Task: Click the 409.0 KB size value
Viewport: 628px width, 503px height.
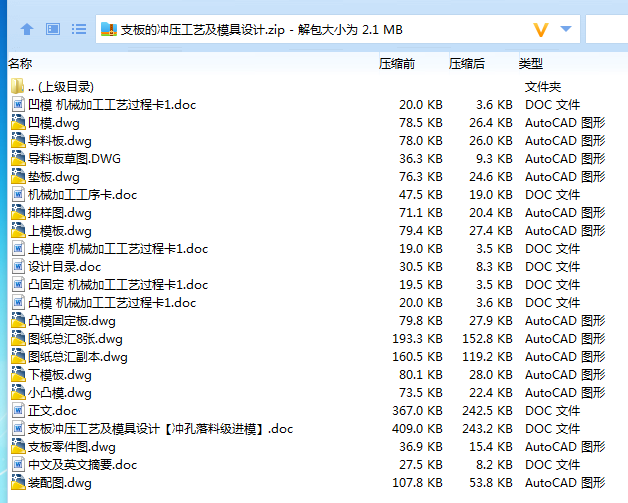Action: 417,429
